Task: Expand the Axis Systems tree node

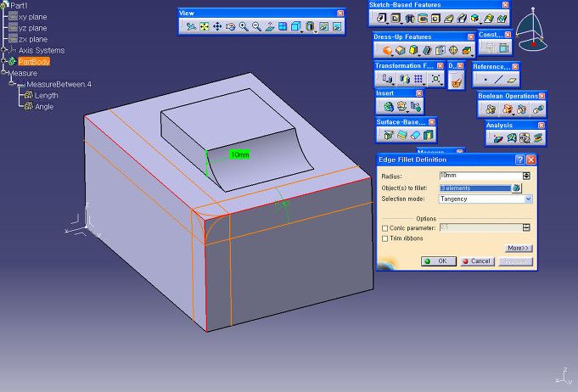Action: click(3, 49)
